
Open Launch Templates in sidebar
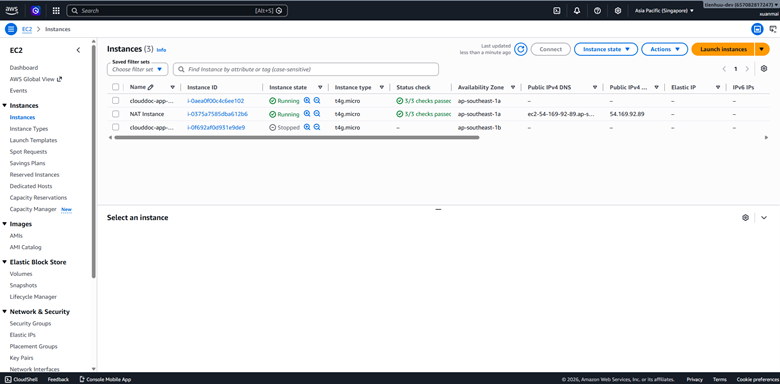(33, 140)
